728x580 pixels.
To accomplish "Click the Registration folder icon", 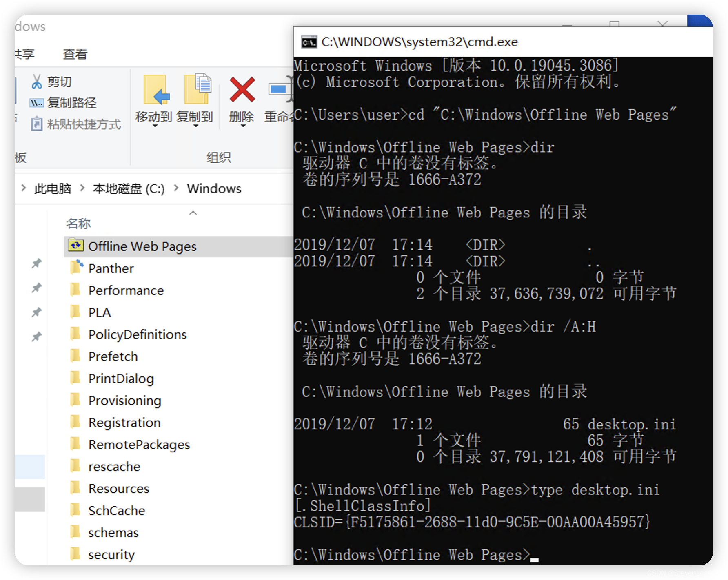I will (75, 422).
